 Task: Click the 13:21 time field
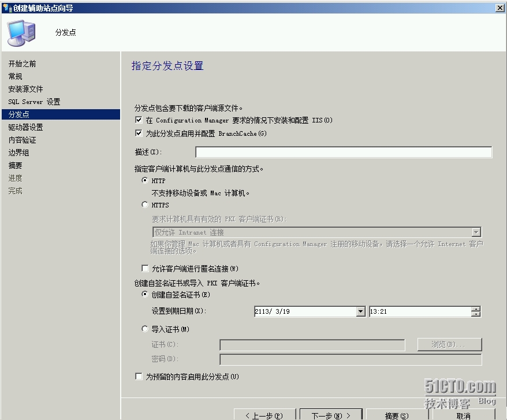(420, 311)
